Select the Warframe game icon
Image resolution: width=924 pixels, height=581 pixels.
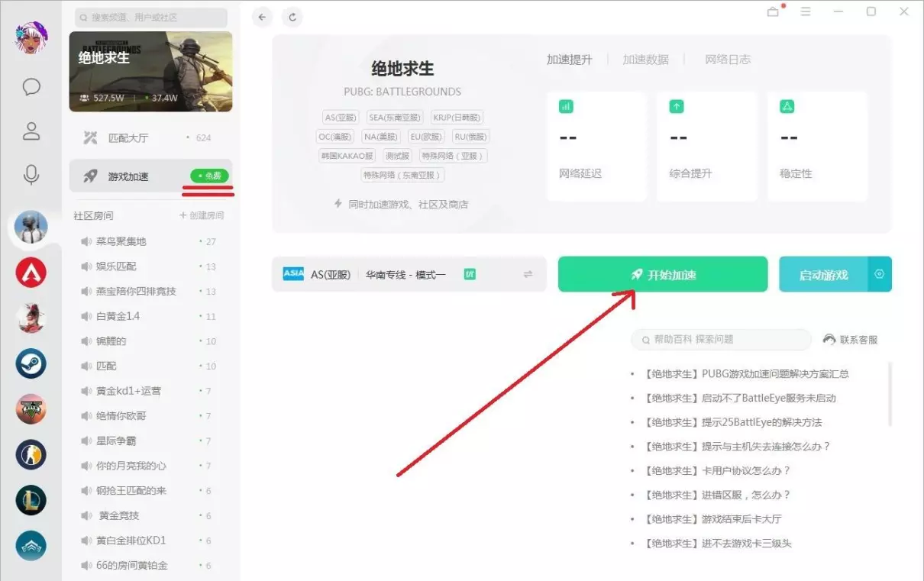coord(31,546)
